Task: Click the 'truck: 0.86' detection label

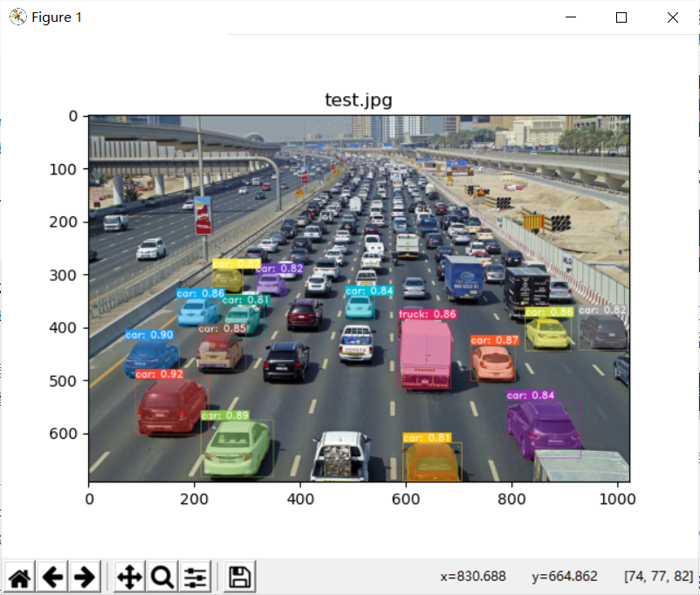Action: pyautogui.click(x=427, y=314)
